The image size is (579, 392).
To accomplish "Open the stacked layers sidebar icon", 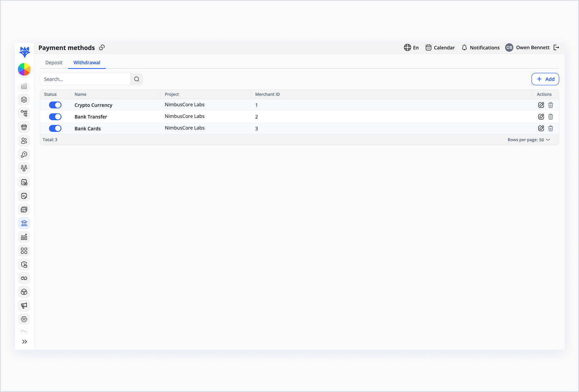I will tap(24, 100).
